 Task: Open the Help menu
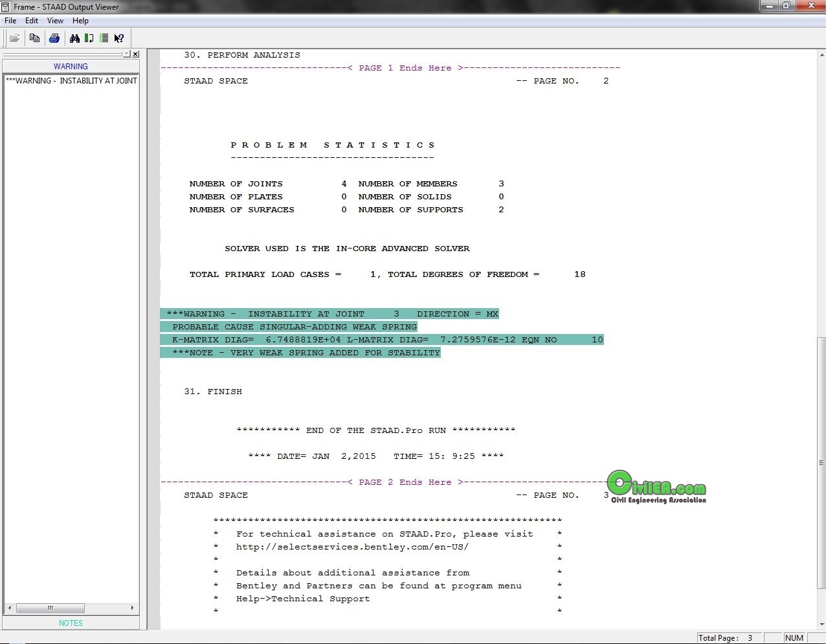pos(80,21)
